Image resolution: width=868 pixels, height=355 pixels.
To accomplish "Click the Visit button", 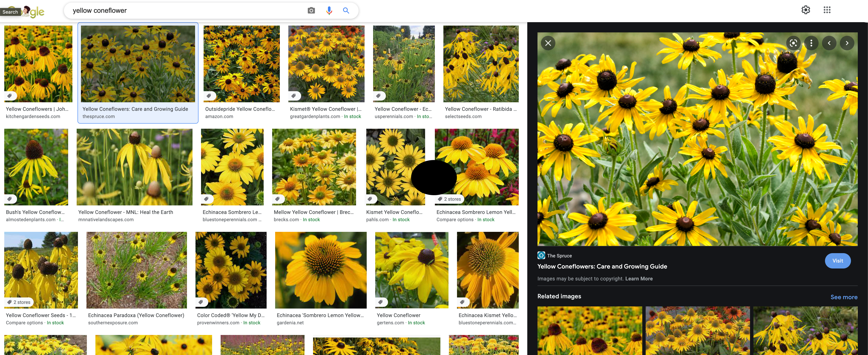I will (837, 261).
